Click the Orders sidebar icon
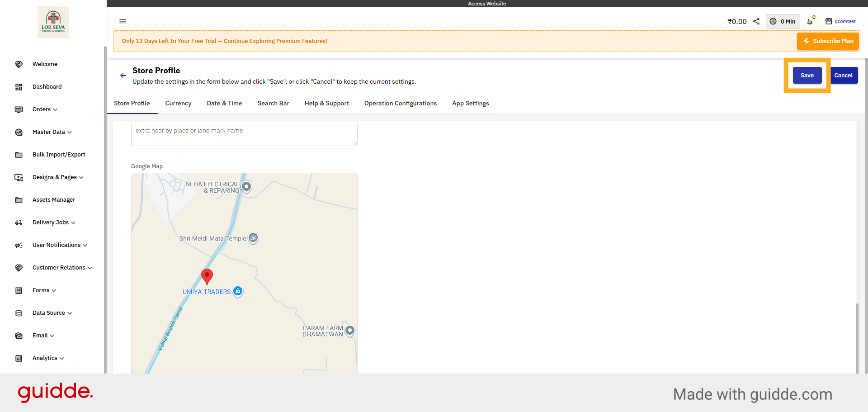 click(x=19, y=109)
